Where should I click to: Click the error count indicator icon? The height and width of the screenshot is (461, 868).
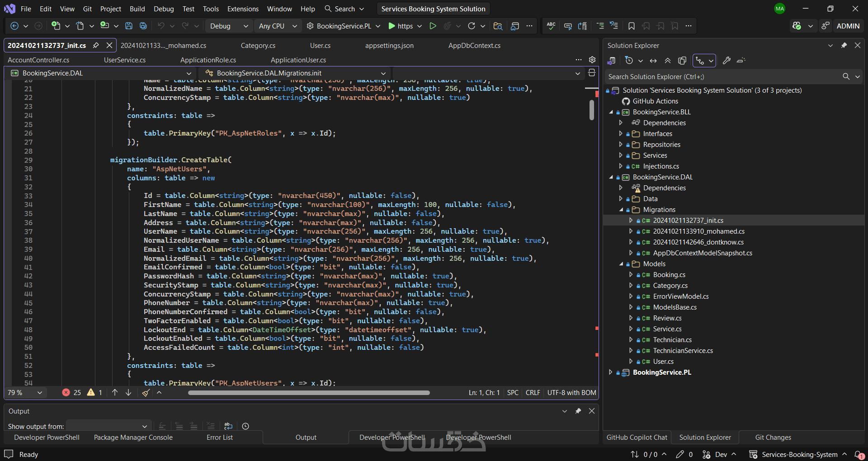coord(66,392)
